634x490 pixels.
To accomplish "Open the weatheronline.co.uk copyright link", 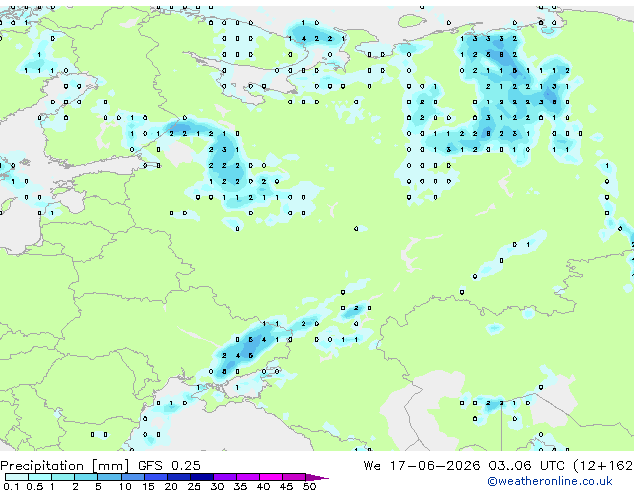I will tap(550, 481).
